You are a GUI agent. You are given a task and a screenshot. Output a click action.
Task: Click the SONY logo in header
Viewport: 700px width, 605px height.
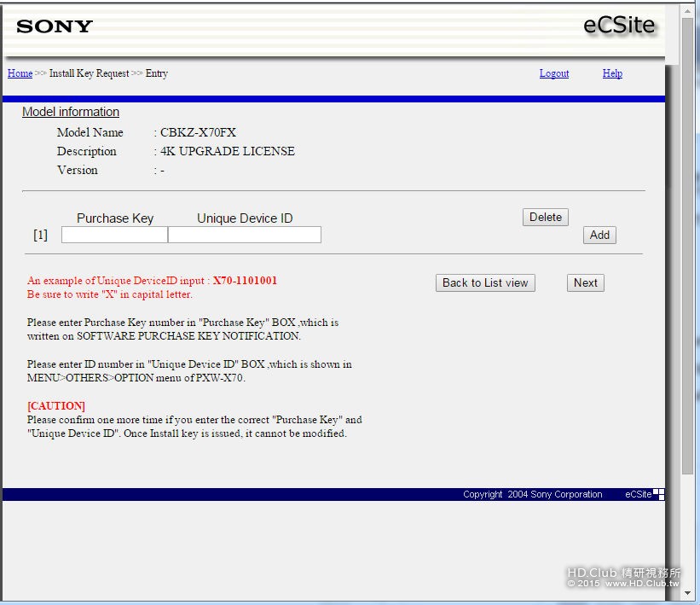(x=55, y=26)
